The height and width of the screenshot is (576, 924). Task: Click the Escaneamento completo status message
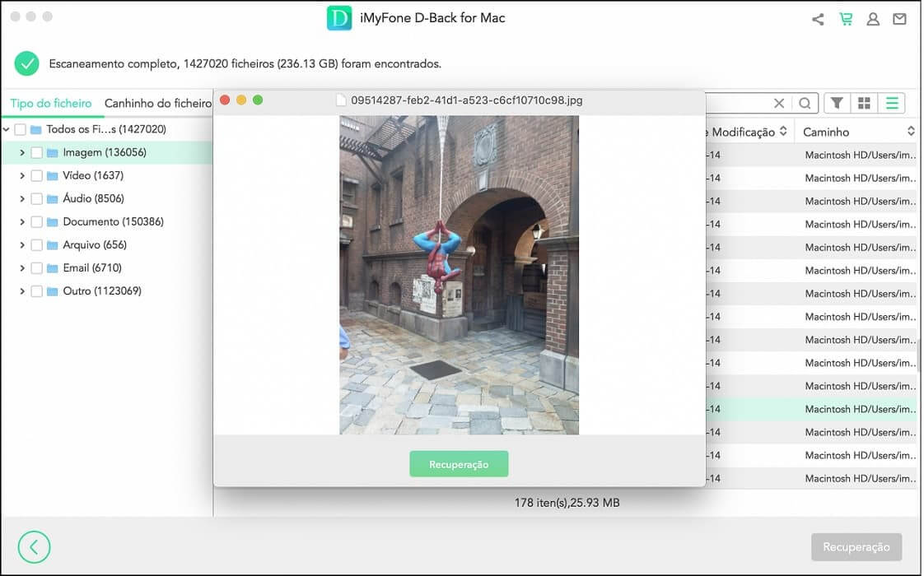[x=245, y=63]
